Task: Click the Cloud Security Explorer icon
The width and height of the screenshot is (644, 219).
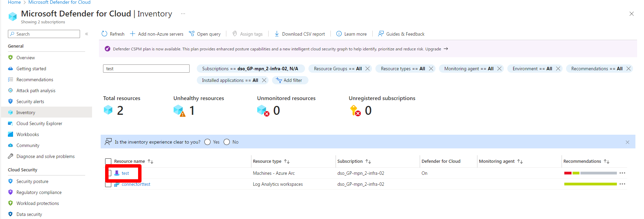Action: 11,123
